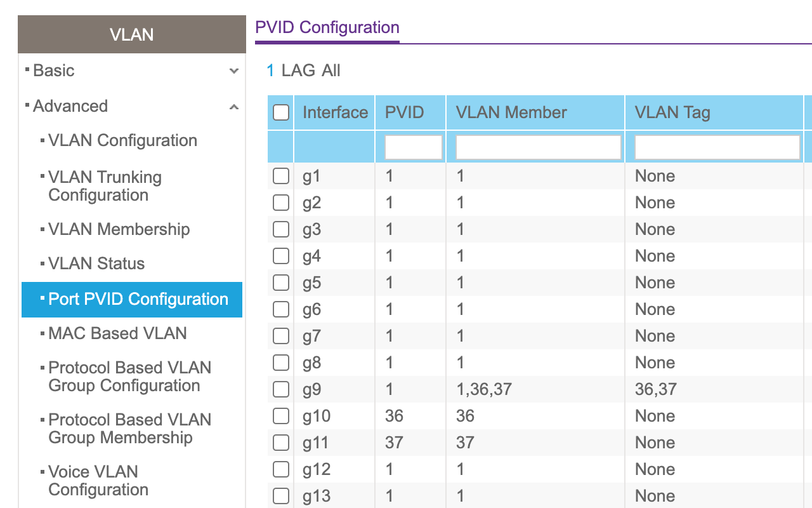Enable the checkbox for interface g10
The width and height of the screenshot is (812, 508).
point(281,416)
